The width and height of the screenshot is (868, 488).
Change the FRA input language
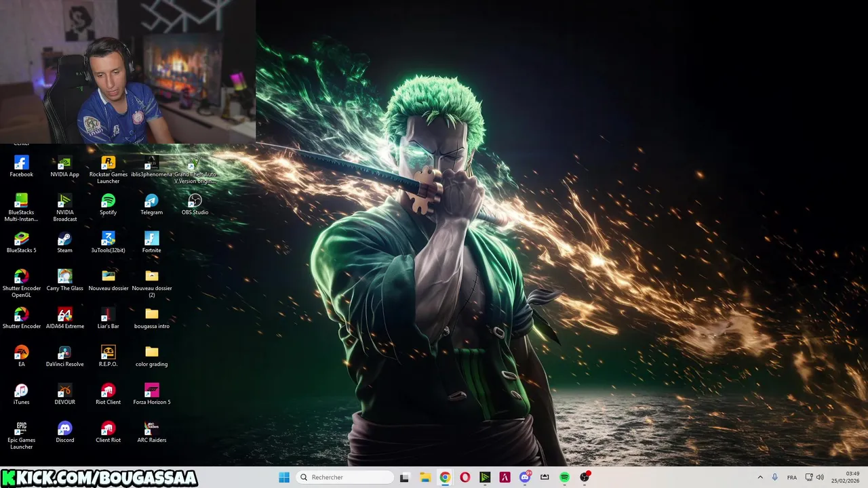tap(792, 477)
